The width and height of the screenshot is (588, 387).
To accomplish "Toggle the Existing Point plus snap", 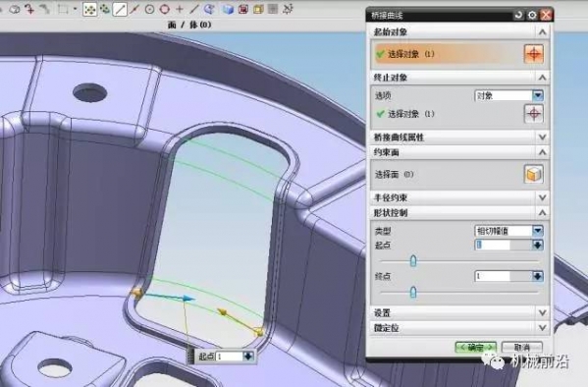I will (180, 10).
